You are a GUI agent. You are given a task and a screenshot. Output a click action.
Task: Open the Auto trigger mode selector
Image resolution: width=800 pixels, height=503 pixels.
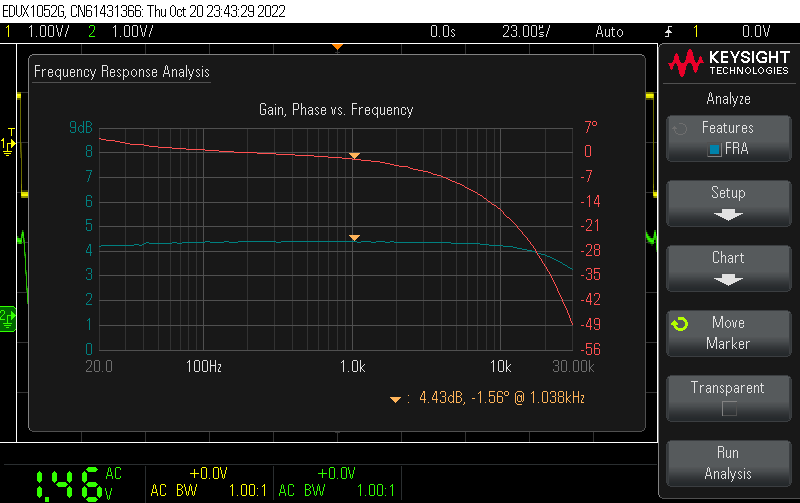click(608, 32)
